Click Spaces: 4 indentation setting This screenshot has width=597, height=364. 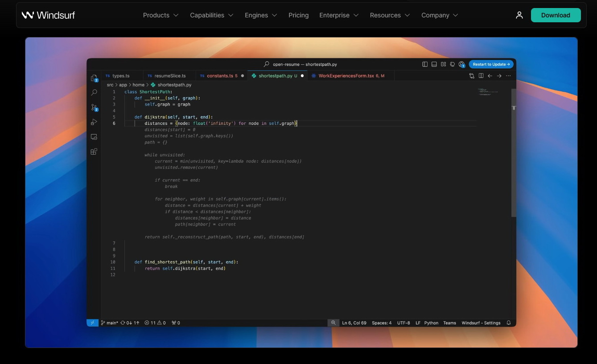tap(382, 323)
